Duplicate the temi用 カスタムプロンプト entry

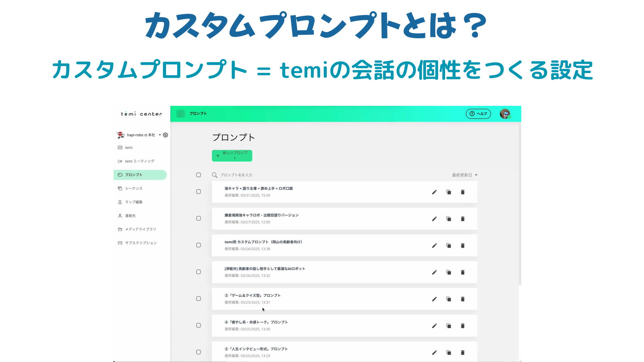click(x=448, y=246)
